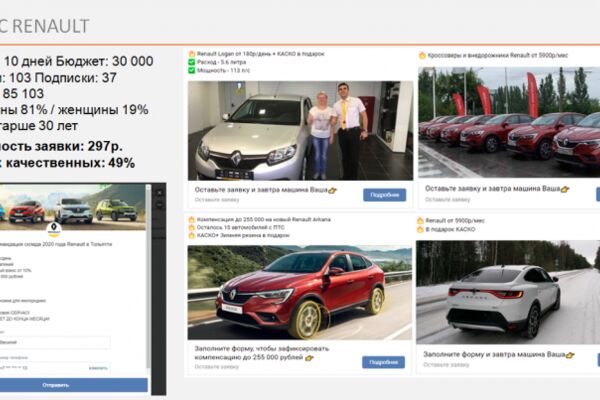The image size is (600, 400).
Task: Click 'Подробнее' in the Renault Logan ad
Action: pos(384,195)
